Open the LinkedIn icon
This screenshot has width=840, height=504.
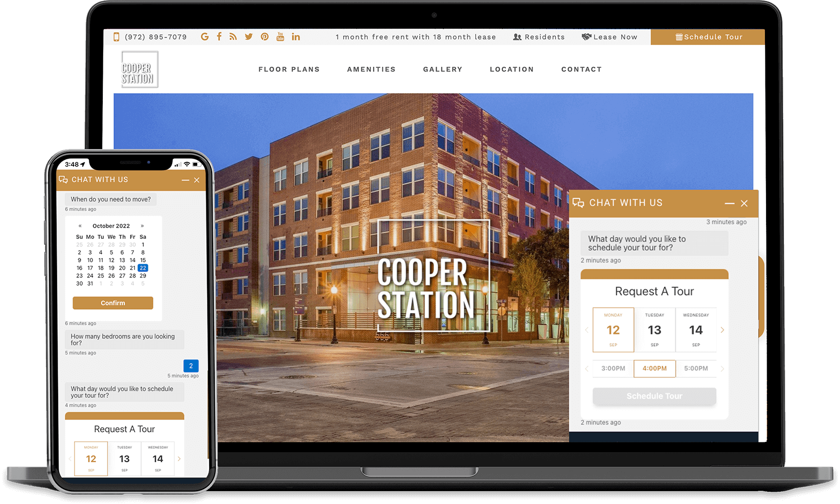pos(295,36)
